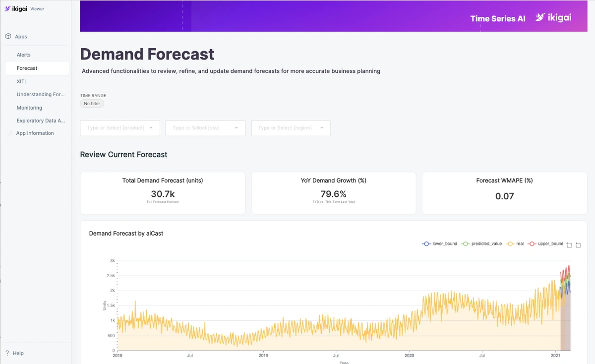This screenshot has height=364, width=595.
Task: Toggle the upper_bound series in the legend
Action: pyautogui.click(x=545, y=244)
